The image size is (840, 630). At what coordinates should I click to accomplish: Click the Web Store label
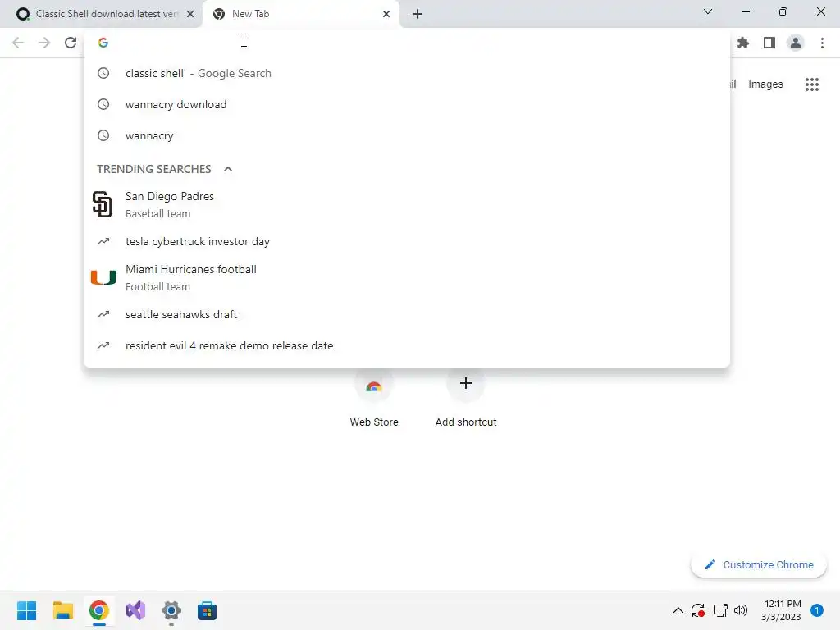coord(374,422)
